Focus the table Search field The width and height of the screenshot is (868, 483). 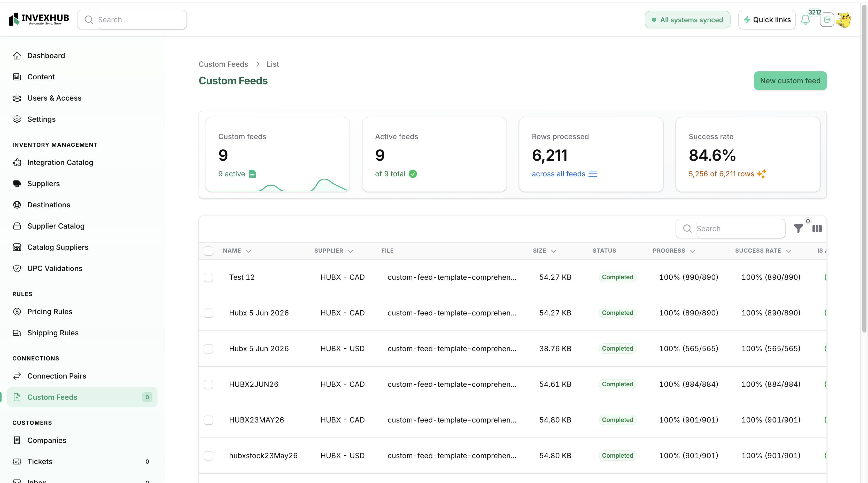[x=731, y=229]
